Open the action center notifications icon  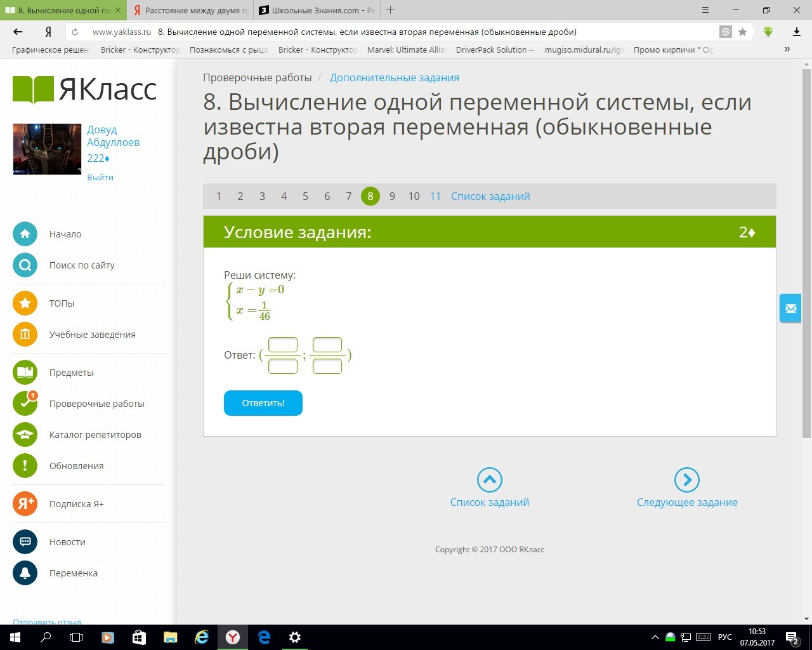(x=792, y=637)
